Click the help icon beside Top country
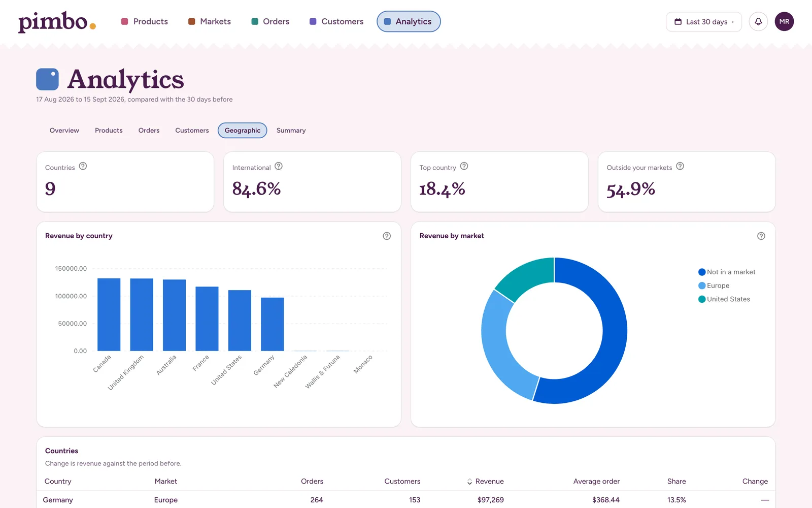Screen dimensions: 812x508 (x=464, y=166)
